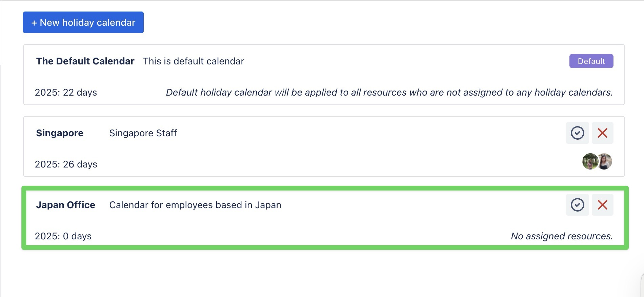The height and width of the screenshot is (297, 644).
Task: Expand The Default Calendar entry
Action: (85, 61)
